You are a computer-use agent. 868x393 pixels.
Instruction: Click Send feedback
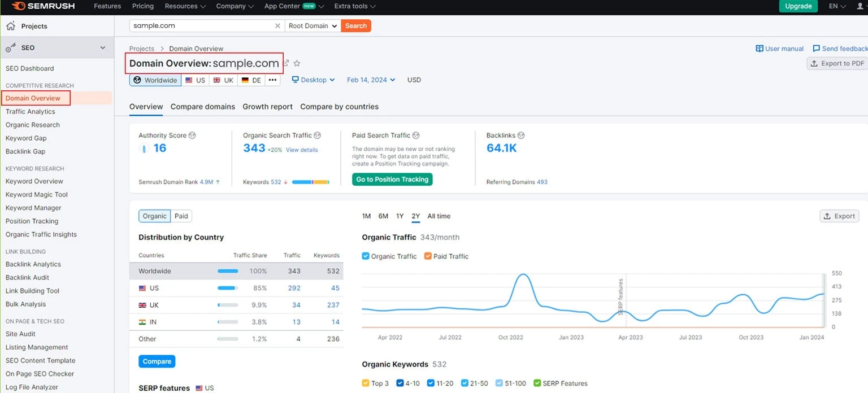[840, 49]
